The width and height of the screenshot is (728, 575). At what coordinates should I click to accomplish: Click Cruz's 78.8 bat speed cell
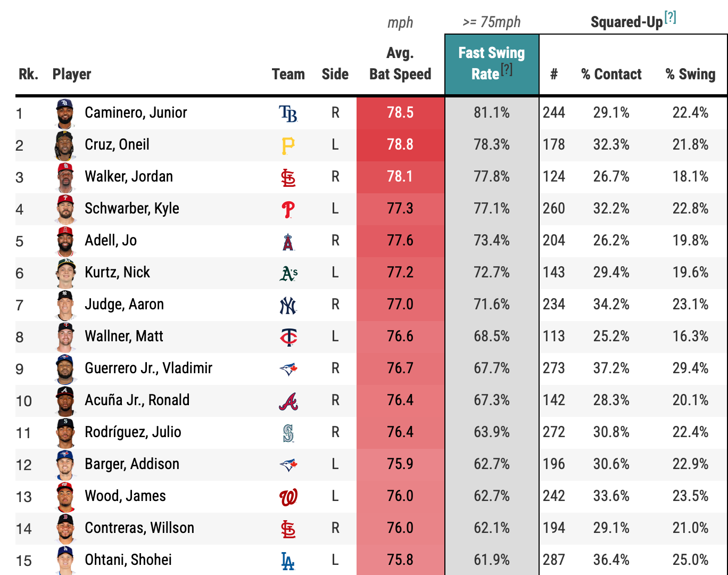click(400, 145)
